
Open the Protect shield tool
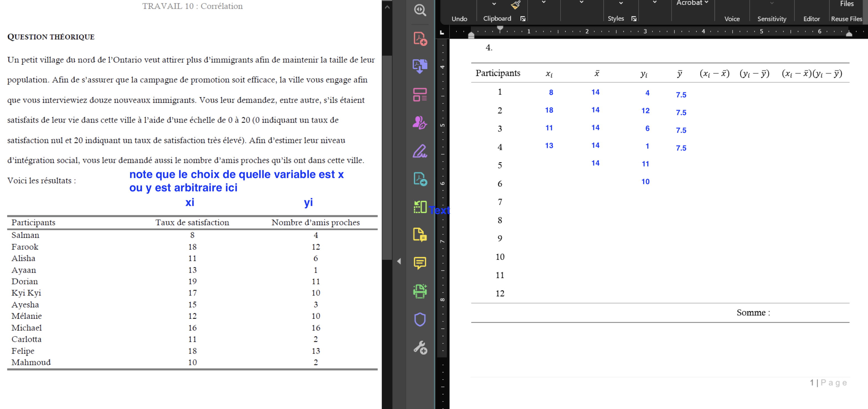(420, 319)
